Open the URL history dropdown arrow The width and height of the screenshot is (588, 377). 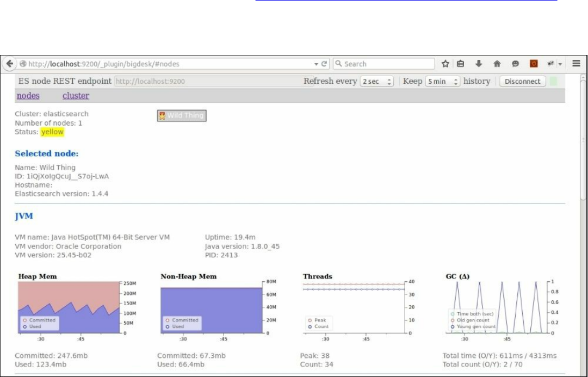[316, 64]
